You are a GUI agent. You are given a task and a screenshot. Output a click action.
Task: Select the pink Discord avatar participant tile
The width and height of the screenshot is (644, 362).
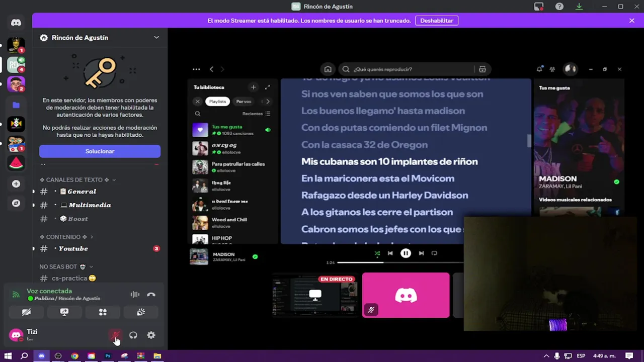click(406, 295)
